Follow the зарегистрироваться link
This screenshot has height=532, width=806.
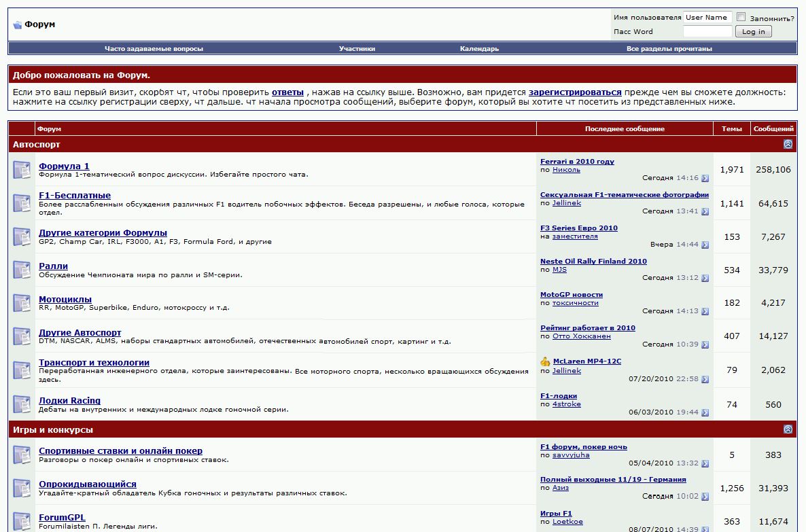click(x=575, y=92)
